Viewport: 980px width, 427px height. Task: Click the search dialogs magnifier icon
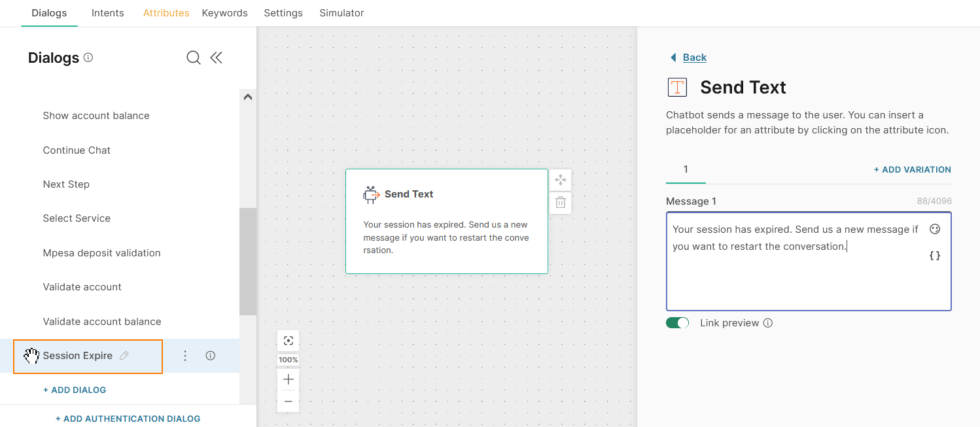[x=193, y=58]
